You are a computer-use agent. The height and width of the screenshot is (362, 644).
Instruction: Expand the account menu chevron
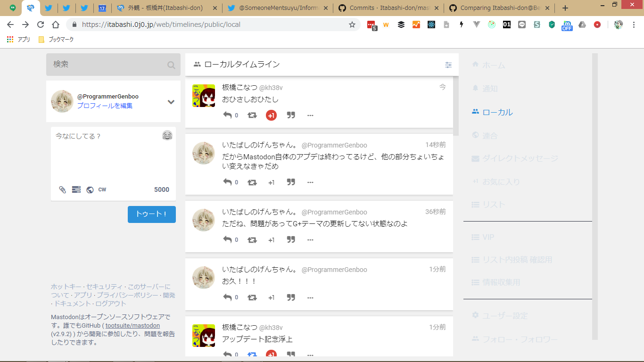pos(171,102)
